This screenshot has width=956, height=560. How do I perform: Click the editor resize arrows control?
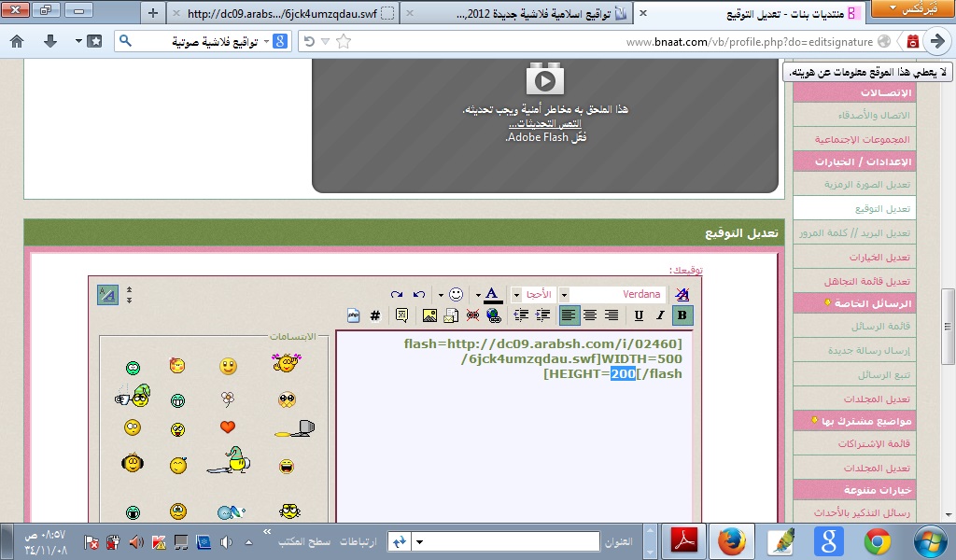coord(129,295)
